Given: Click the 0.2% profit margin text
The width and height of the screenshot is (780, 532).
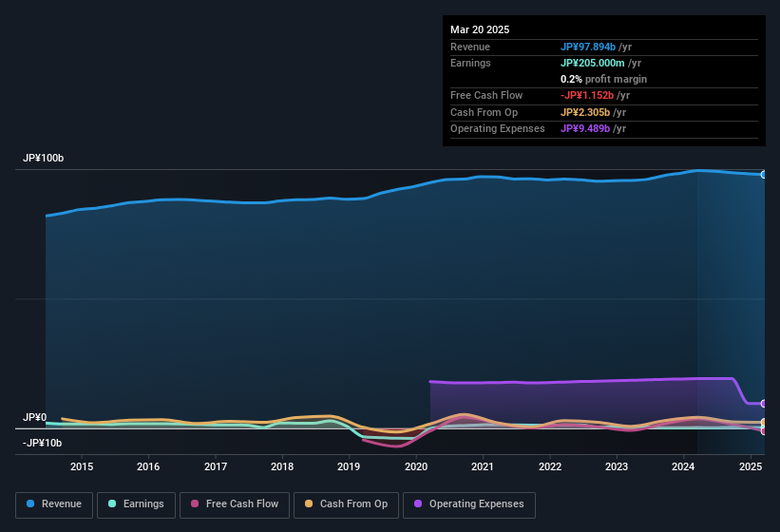Looking at the screenshot, I should coord(603,79).
